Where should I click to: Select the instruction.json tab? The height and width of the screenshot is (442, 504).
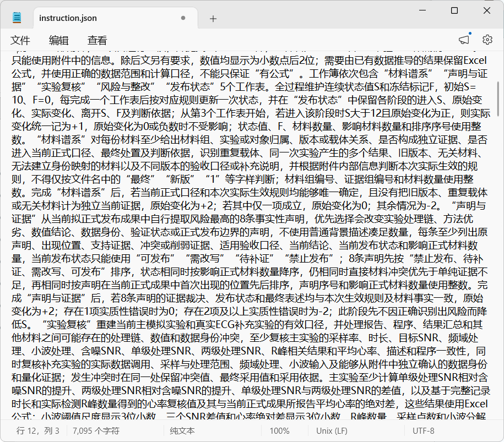tap(116, 18)
